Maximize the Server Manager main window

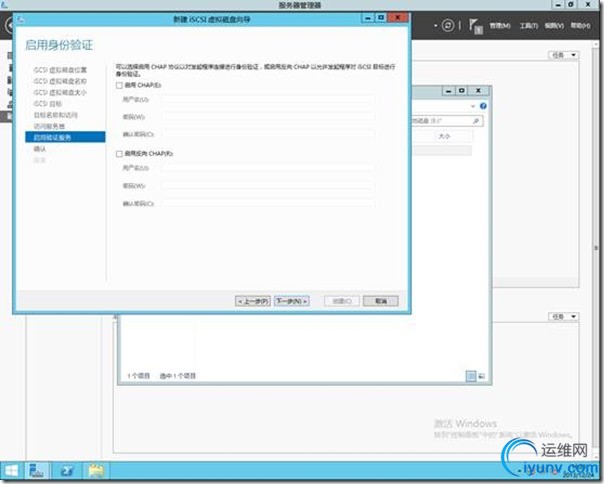(x=571, y=5)
